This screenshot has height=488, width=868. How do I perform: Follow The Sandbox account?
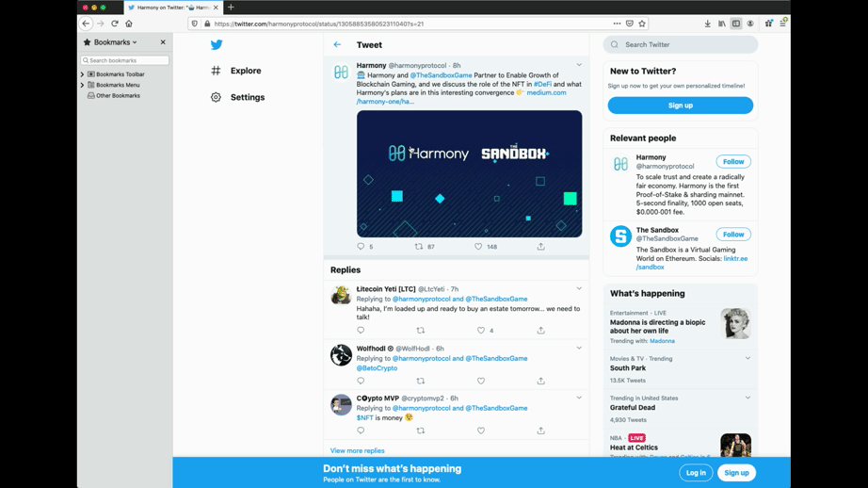click(733, 235)
